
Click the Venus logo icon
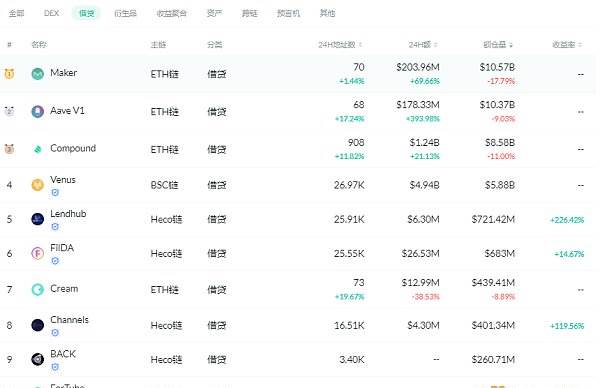point(38,185)
